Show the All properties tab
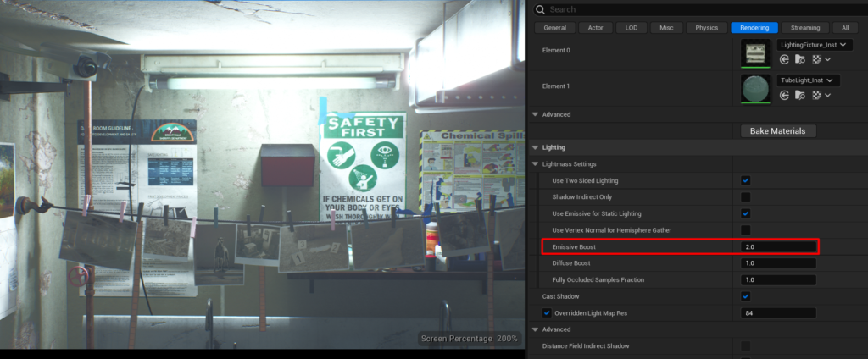This screenshot has height=359, width=868. (x=845, y=28)
